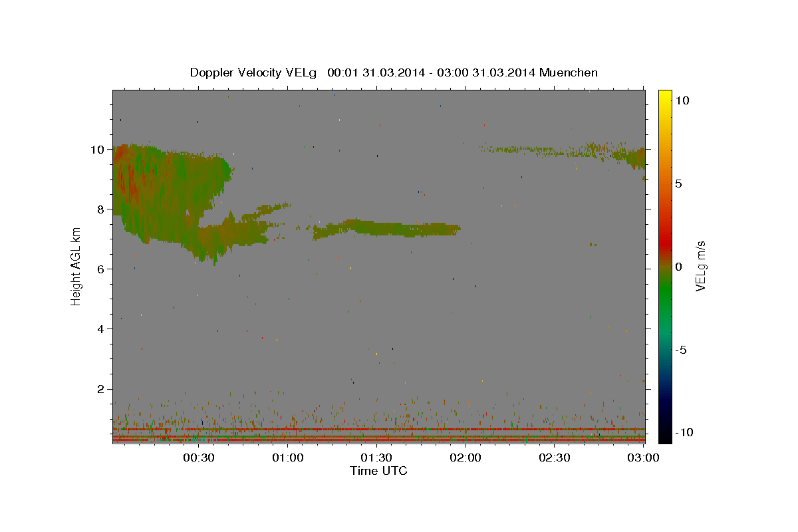Click the red ground clutter line at bottom
This screenshot has width=798, height=532.
378,440
